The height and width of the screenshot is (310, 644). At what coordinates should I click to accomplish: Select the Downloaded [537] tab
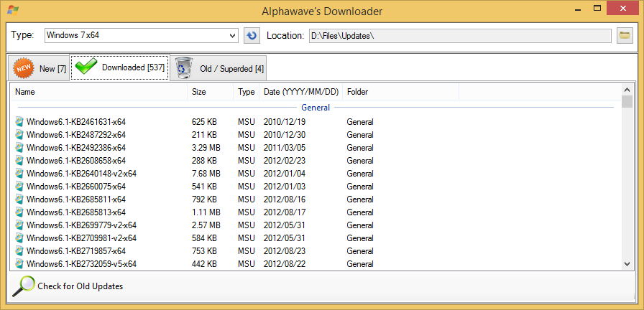119,67
